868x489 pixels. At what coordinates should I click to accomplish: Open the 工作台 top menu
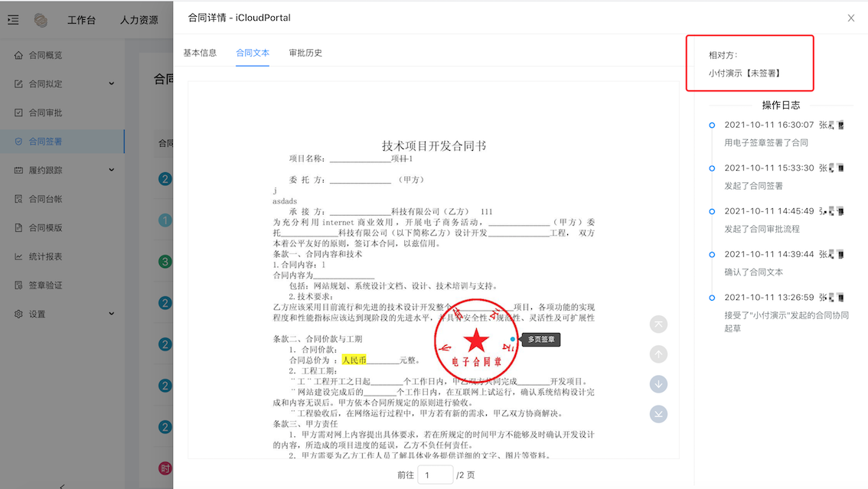[81, 20]
